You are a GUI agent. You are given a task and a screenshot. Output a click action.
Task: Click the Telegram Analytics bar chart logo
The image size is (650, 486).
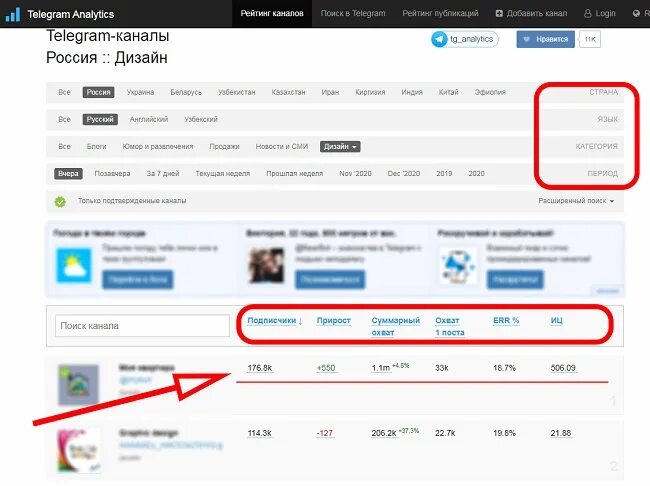(x=12, y=14)
